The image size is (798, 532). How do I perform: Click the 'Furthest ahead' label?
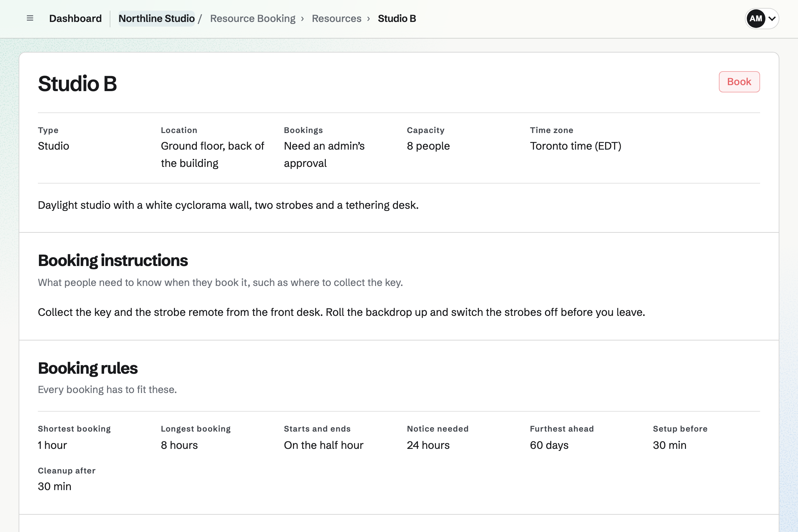tap(562, 429)
